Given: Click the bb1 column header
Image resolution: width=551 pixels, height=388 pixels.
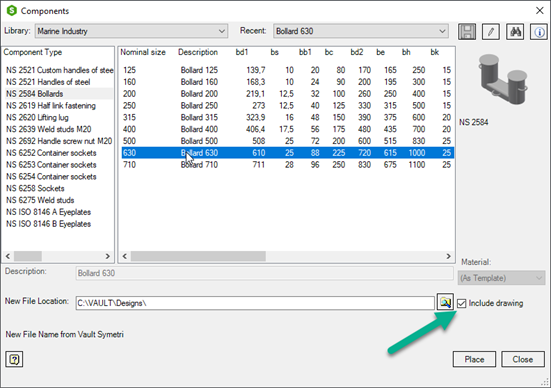Looking at the screenshot, I should (x=305, y=52).
